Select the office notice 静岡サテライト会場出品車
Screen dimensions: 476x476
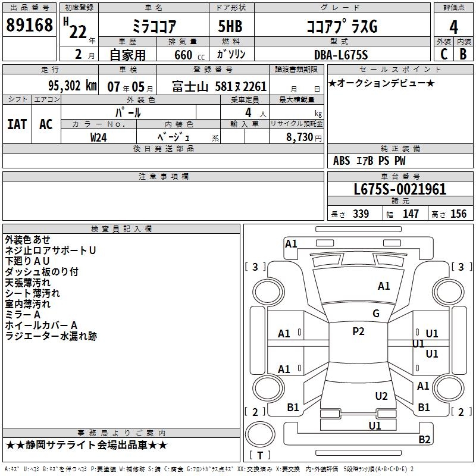[x=86, y=445]
